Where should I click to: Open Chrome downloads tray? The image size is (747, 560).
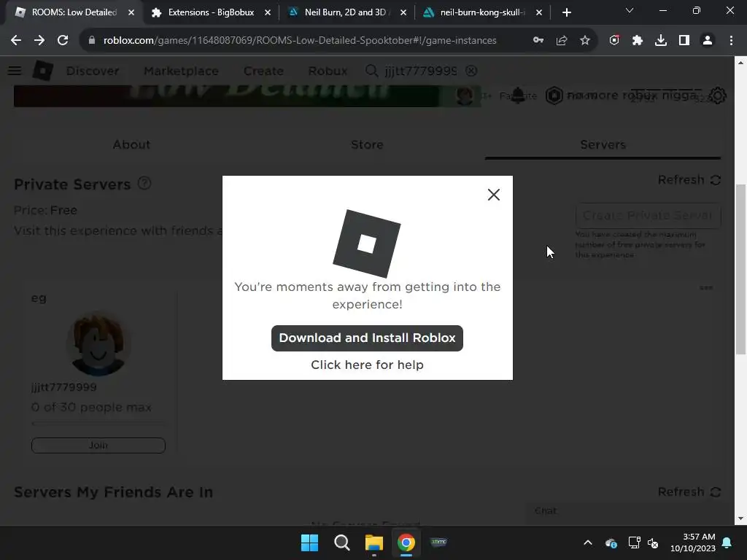[x=661, y=41]
